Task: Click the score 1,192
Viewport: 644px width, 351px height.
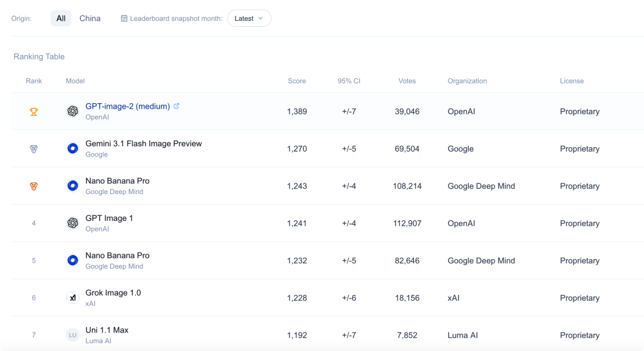Action: [297, 335]
